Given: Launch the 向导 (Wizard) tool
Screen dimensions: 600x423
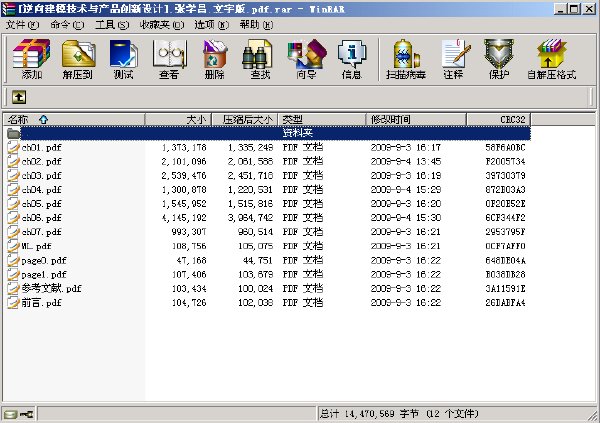Looking at the screenshot, I should tap(306, 59).
